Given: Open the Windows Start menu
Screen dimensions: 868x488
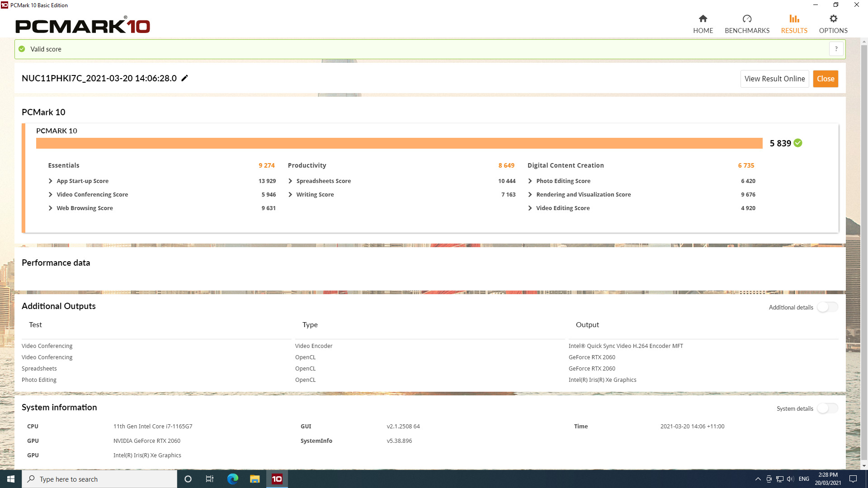Looking at the screenshot, I should point(11,479).
